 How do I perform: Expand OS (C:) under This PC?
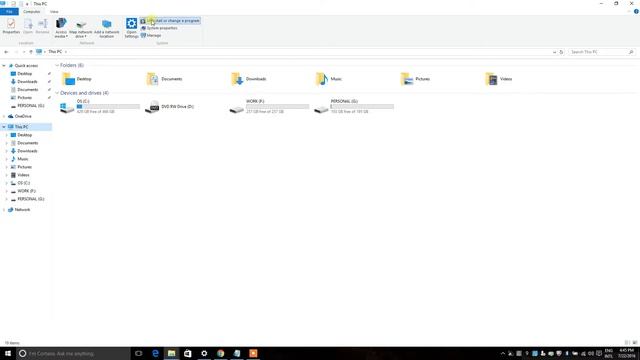point(7,183)
